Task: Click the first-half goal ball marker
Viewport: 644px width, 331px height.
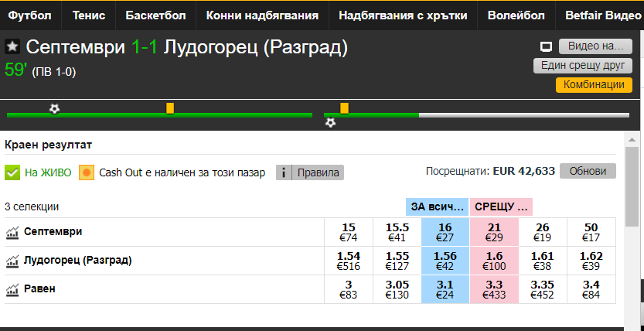Action: (54, 109)
